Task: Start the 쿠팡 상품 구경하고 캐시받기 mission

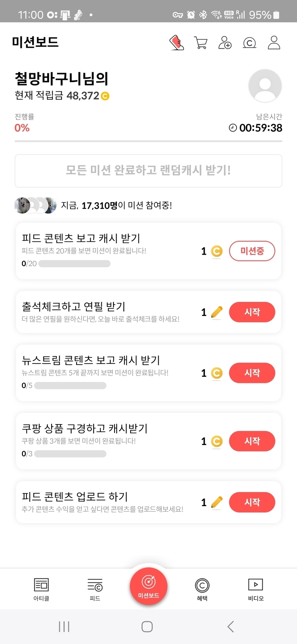Action: (252, 441)
